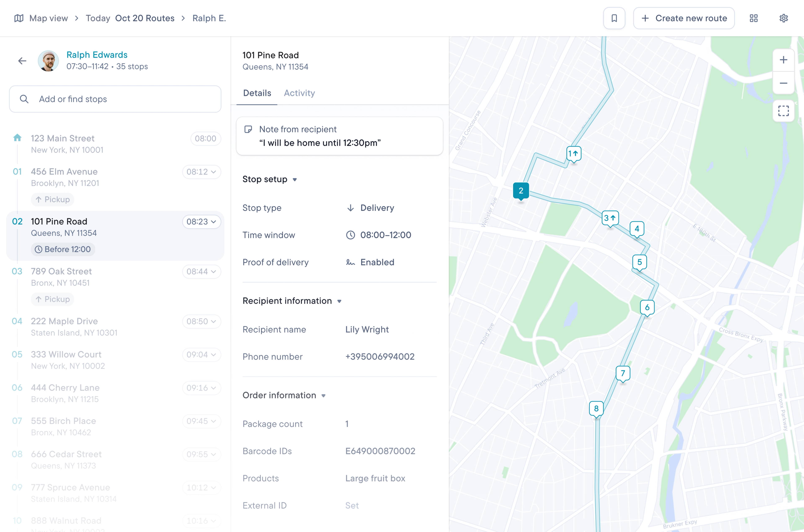The image size is (804, 532).
Task: Click the fit-to-bounds map icon
Action: (783, 111)
